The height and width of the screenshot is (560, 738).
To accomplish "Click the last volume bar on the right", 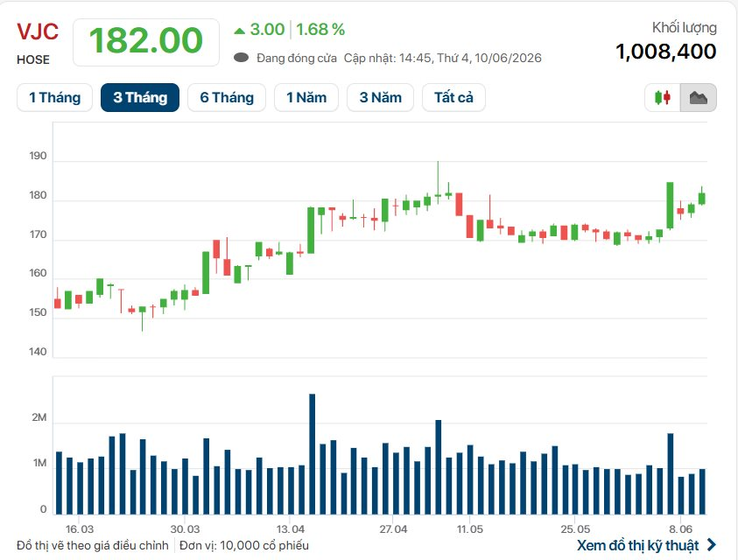I will tap(702, 491).
